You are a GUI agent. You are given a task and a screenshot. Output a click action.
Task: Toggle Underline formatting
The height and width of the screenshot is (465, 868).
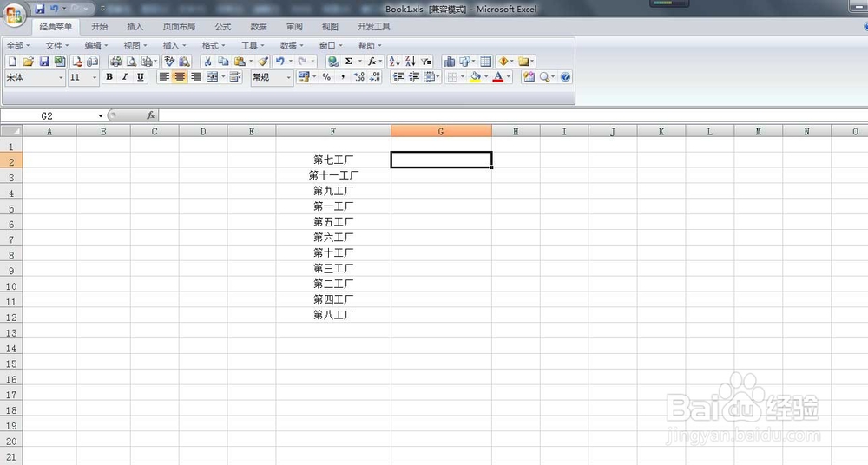[x=141, y=77]
